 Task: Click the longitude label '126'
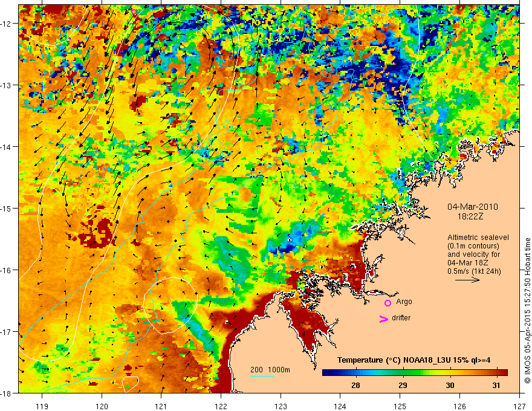[x=459, y=406]
